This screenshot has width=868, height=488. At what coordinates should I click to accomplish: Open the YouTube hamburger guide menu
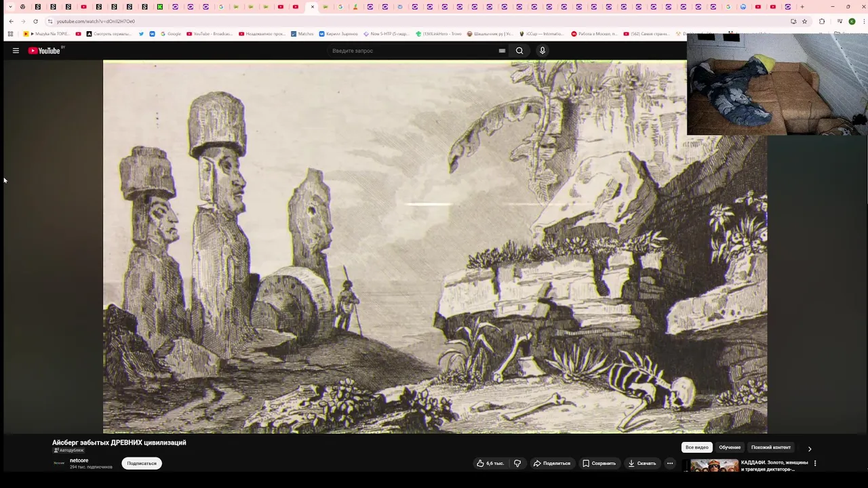point(16,51)
